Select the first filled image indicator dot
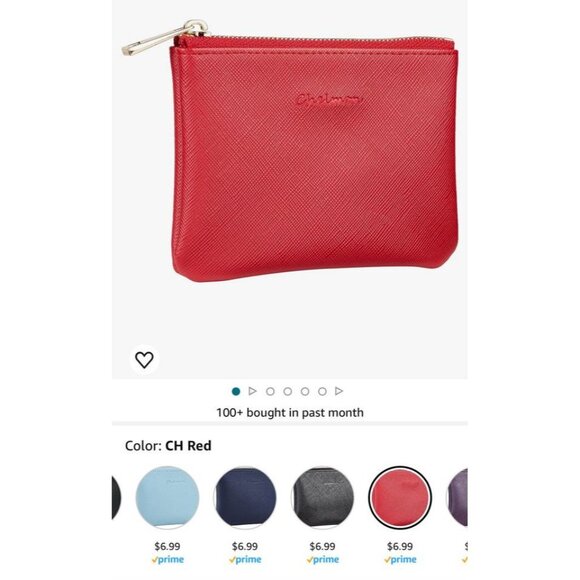The image size is (580, 580). 236,391
